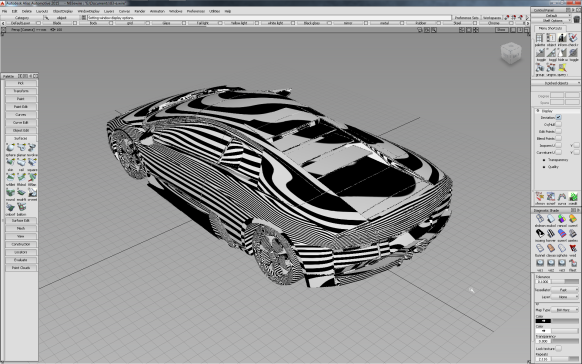Open the picked objects dropdown
This screenshot has width=582, height=364.
click(556, 83)
